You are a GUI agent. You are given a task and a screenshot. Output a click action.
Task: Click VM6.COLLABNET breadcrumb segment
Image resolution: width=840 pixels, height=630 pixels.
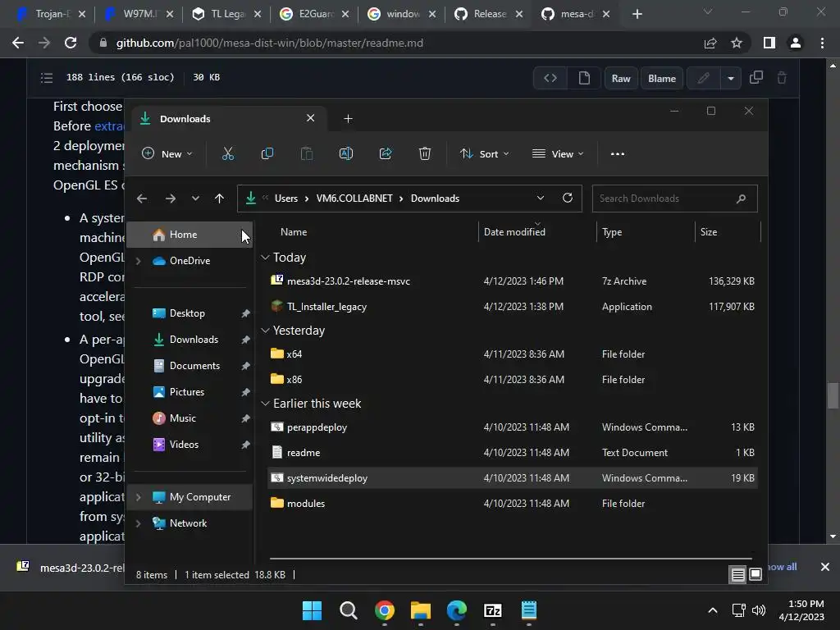click(x=354, y=199)
